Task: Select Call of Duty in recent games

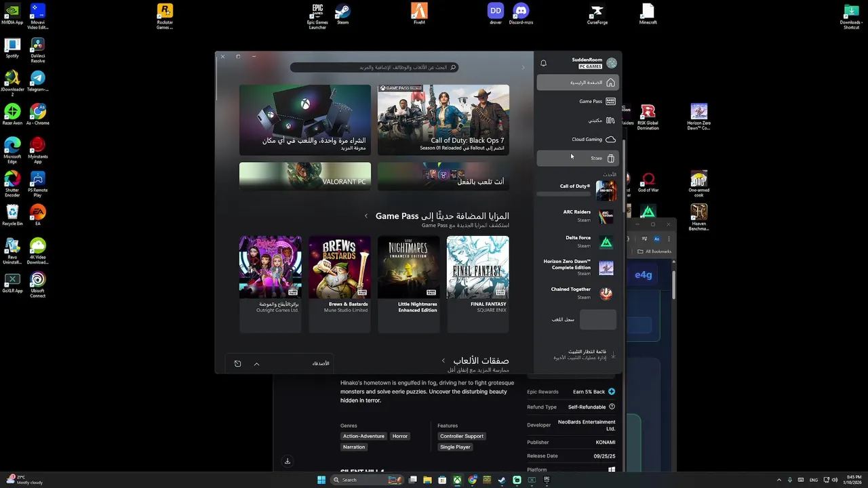Action: click(x=578, y=190)
